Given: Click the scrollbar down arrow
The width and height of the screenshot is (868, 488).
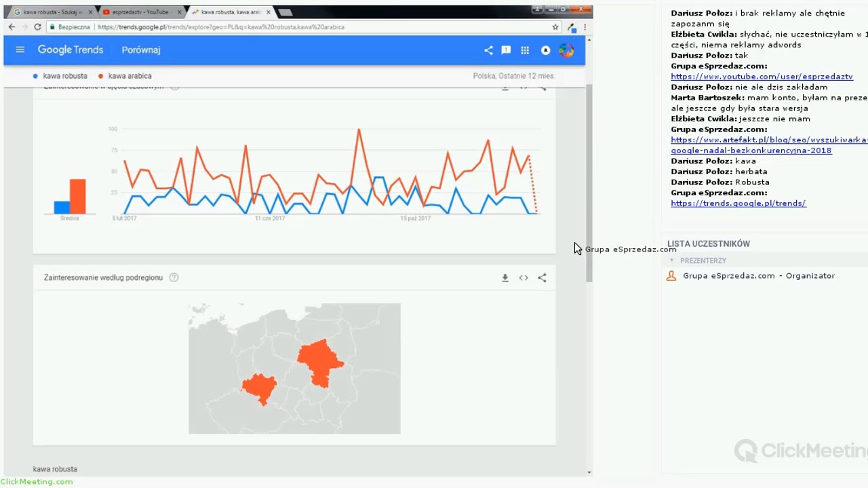Looking at the screenshot, I should 589,472.
